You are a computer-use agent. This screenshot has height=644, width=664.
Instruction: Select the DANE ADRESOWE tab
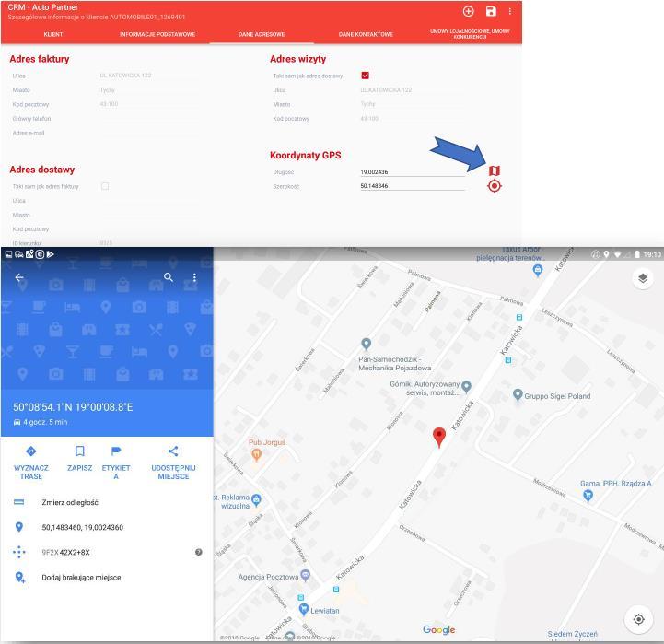(262, 34)
